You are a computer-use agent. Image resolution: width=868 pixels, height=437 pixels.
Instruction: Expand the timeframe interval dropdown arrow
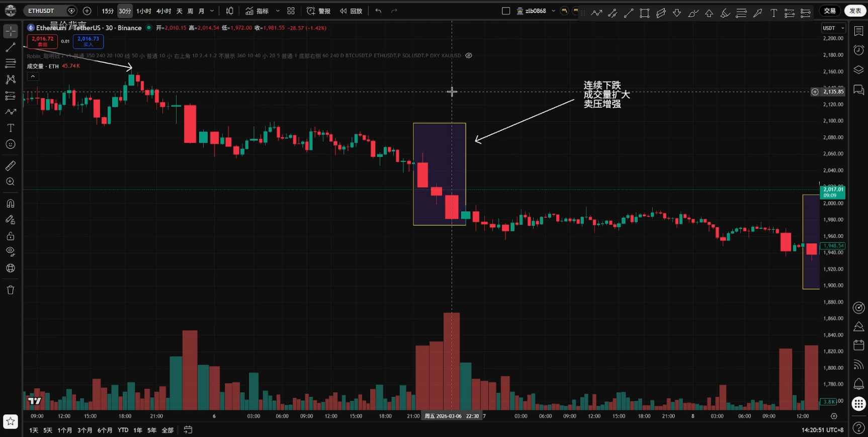tap(212, 11)
